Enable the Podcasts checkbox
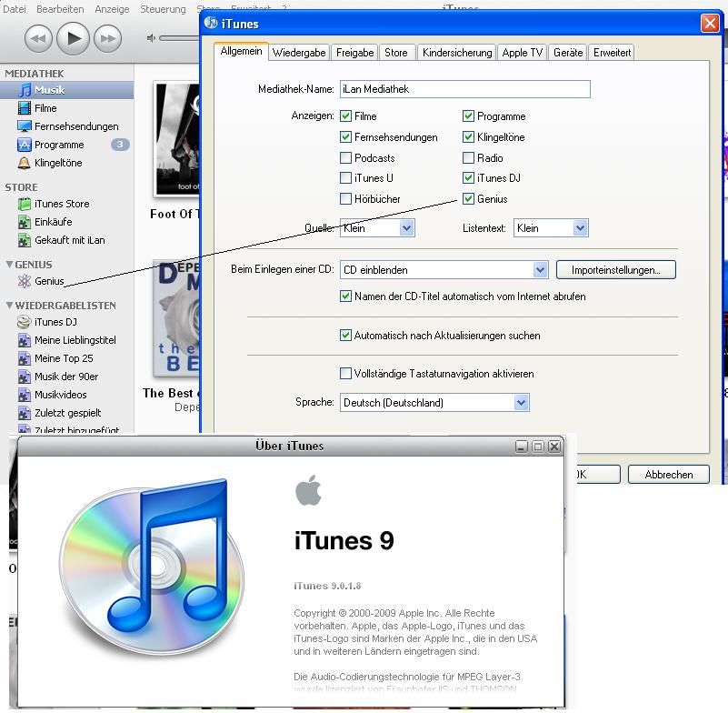 (345, 157)
